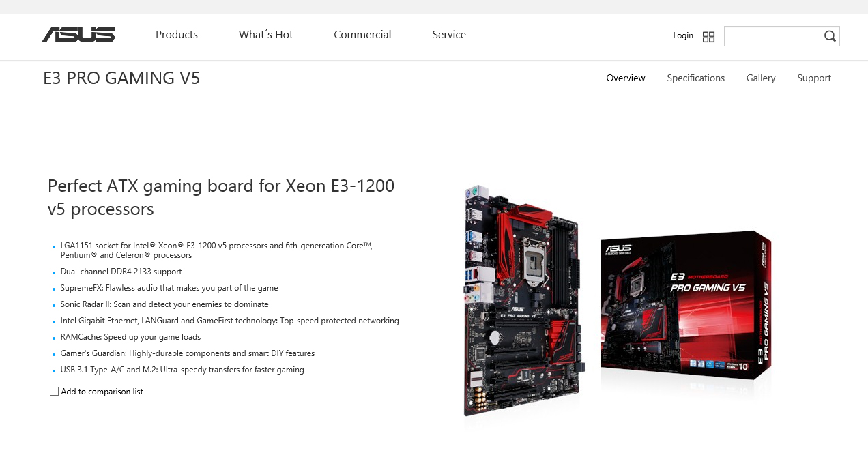Open the What's Hot menu
The width and height of the screenshot is (868, 468).
click(x=265, y=35)
